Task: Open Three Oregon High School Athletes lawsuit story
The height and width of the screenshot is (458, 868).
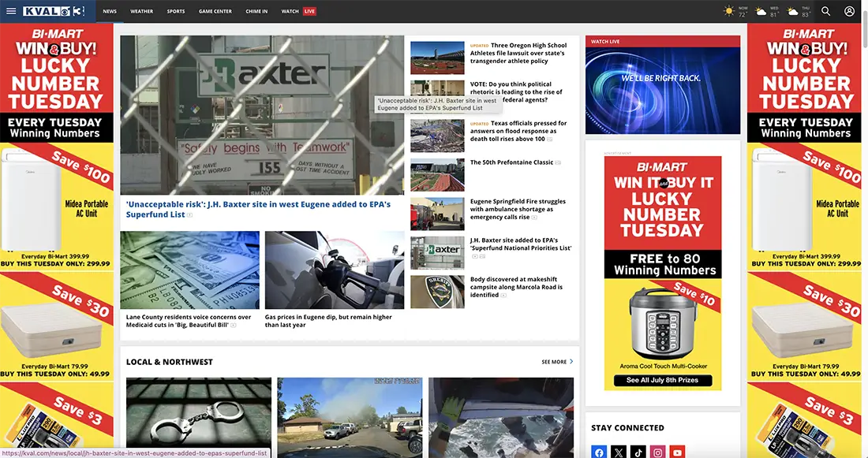Action: click(518, 53)
